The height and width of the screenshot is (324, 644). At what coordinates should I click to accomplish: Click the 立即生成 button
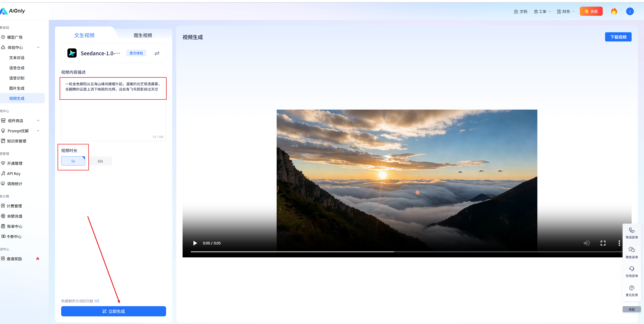pos(113,311)
